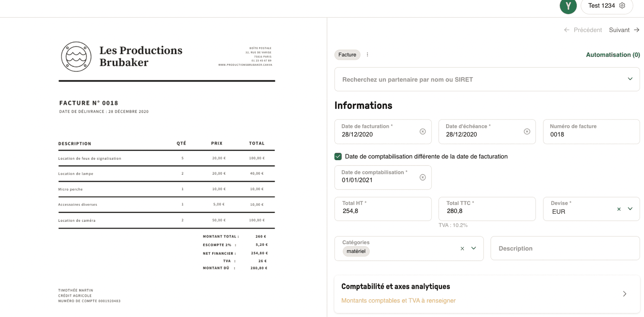Remove the matériel category tag
Screen dimensions: 644x317
(356, 251)
